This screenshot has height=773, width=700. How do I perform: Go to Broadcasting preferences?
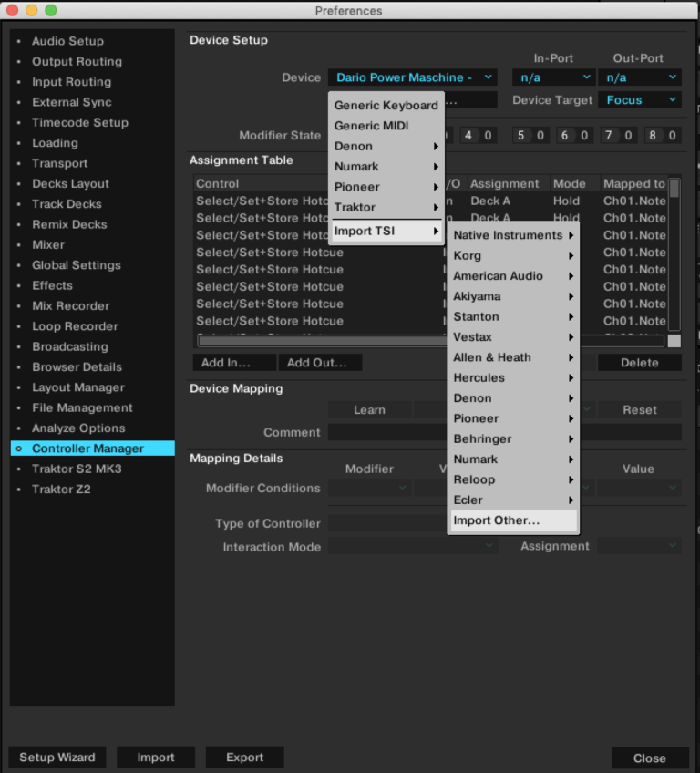[70, 347]
